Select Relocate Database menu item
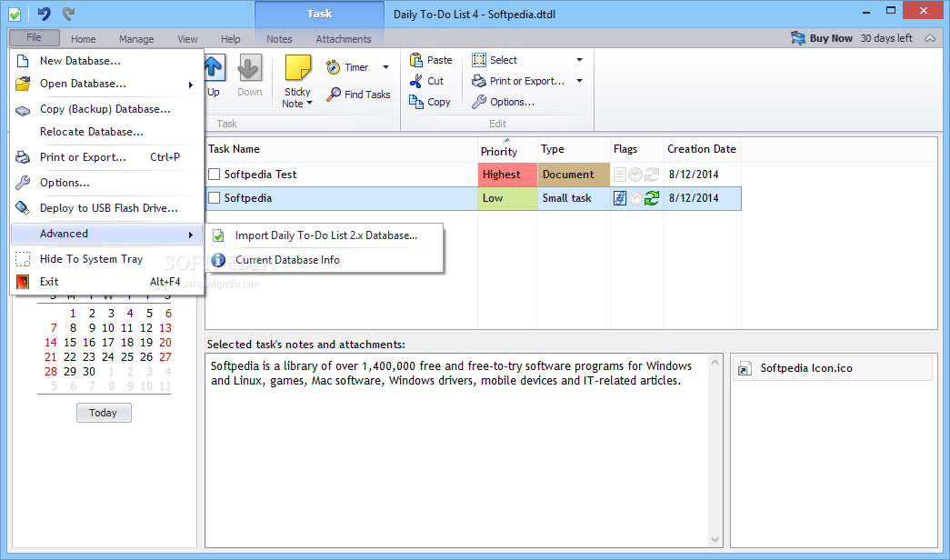The height and width of the screenshot is (560, 950). [x=106, y=132]
